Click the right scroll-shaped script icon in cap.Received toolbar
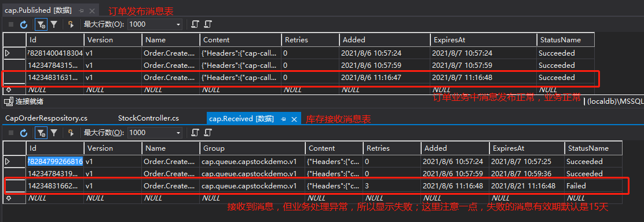 [x=208, y=132]
